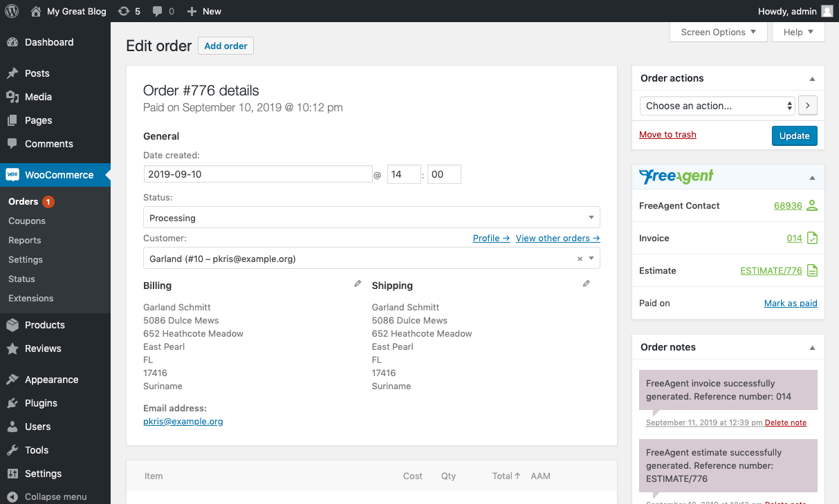Collapse the Order actions panel

[x=812, y=79]
